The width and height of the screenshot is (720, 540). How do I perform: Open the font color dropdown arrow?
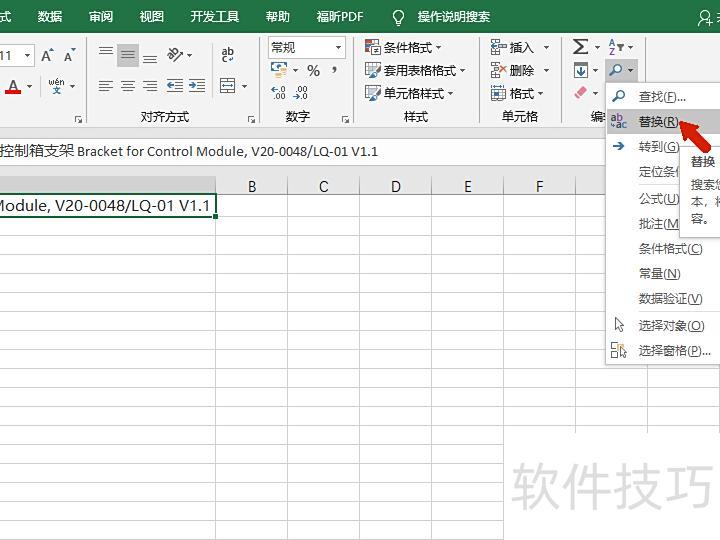(29, 86)
